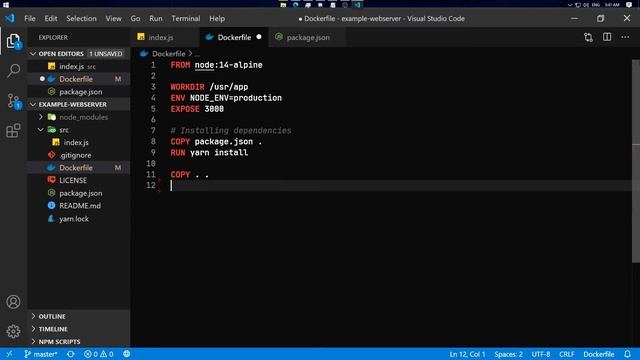Click the Synchronize Changes icon in status bar
Viewport: 640px width, 360px height.
click(x=71, y=354)
